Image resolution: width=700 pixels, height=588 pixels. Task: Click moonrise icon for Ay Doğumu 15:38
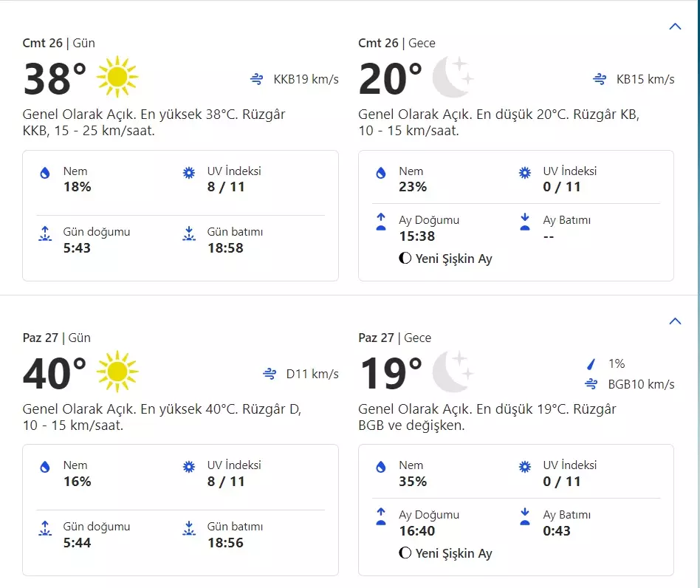pos(381,222)
